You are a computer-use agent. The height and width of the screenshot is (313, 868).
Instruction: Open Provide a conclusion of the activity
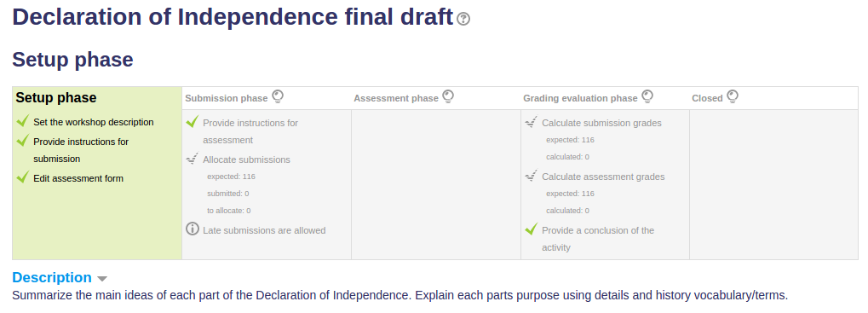click(598, 239)
